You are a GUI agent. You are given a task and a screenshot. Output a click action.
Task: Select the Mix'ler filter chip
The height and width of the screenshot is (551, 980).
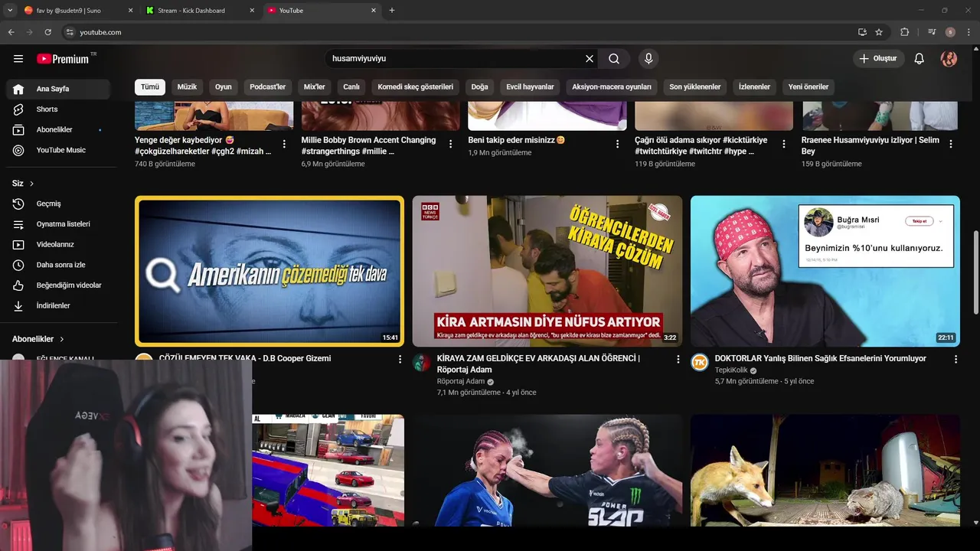tap(315, 86)
